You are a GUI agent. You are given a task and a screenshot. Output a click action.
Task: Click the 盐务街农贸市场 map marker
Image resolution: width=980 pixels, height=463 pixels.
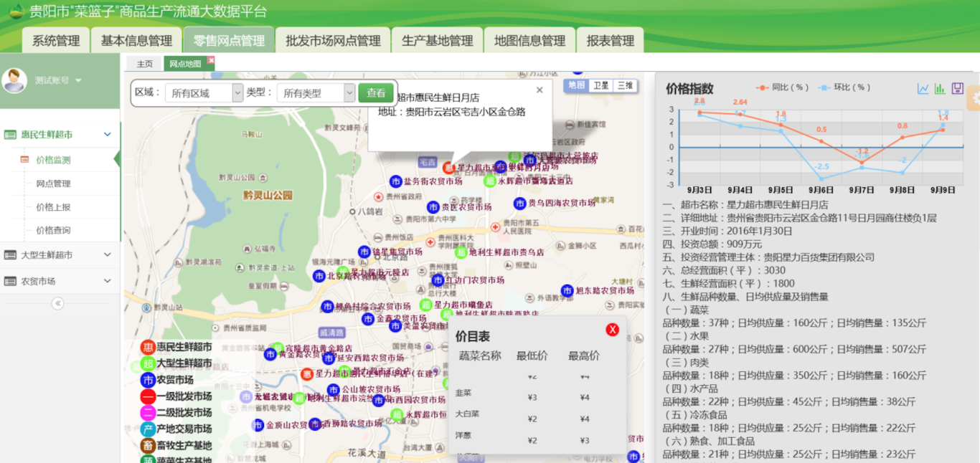[395, 181]
